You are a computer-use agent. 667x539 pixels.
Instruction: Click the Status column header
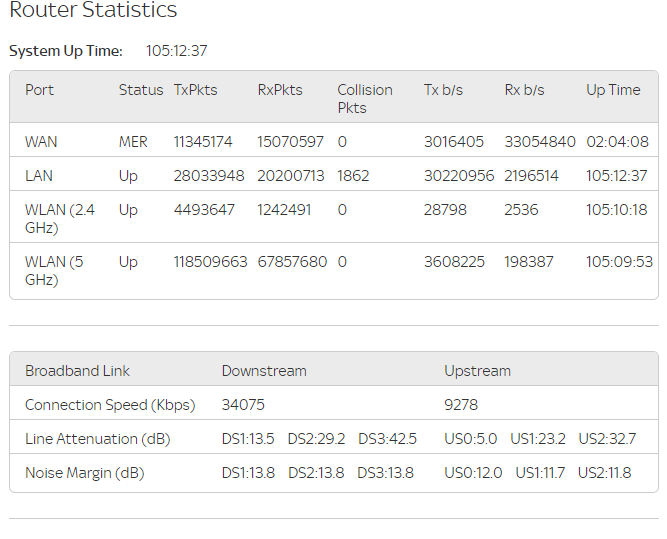(x=140, y=90)
